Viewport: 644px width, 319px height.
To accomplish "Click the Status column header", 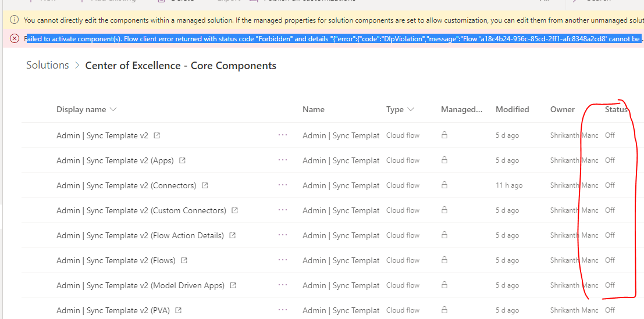I will click(x=616, y=109).
